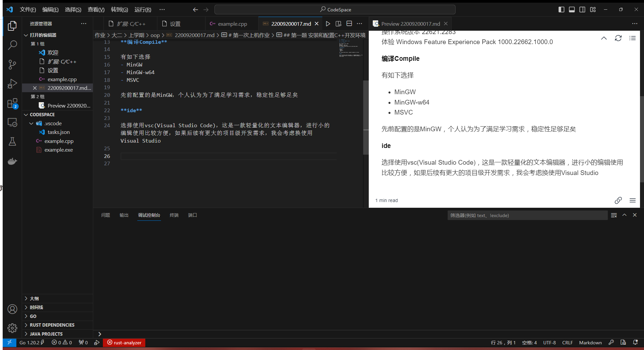The image size is (644, 350).
Task: Close the Preview 22009200017.md tab
Action: click(x=446, y=24)
